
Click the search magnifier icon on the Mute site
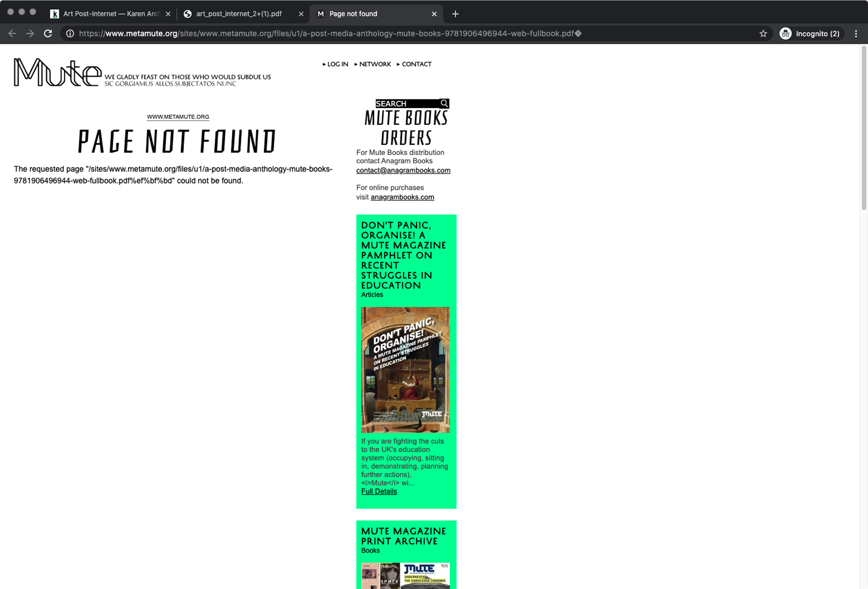click(x=444, y=103)
